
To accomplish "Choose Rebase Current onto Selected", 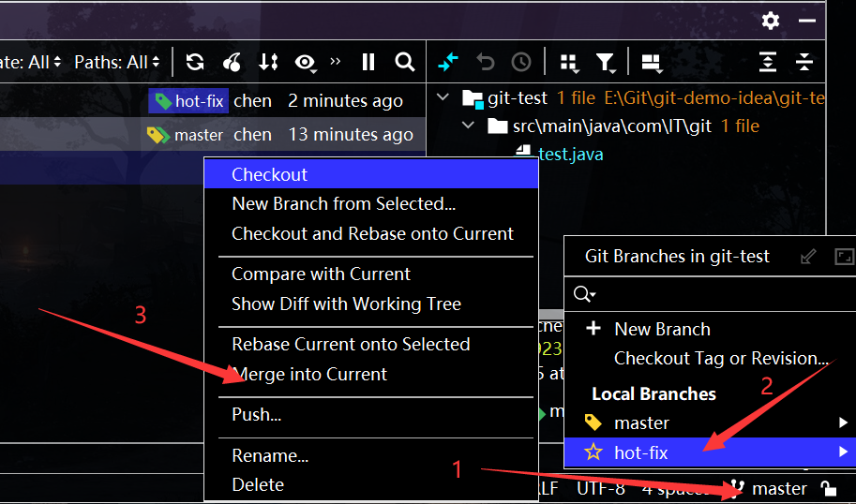I will [x=371, y=344].
